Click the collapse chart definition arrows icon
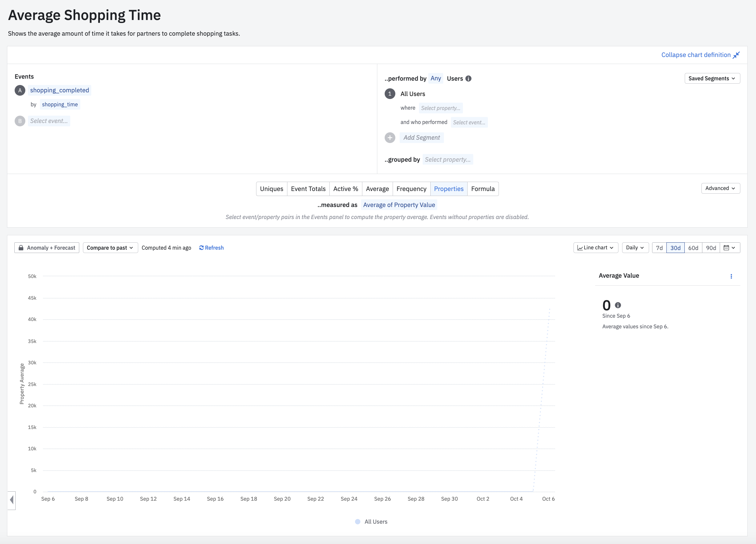 pyautogui.click(x=736, y=55)
